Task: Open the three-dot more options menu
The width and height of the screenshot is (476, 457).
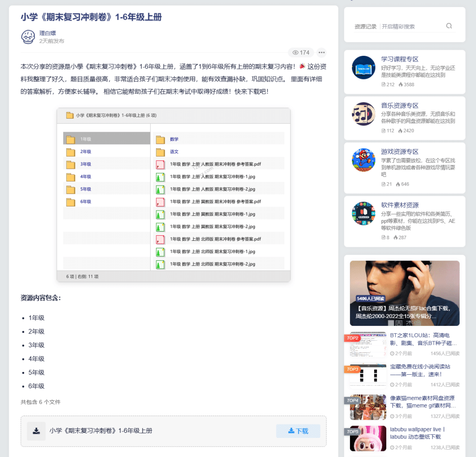Action: pos(321,53)
